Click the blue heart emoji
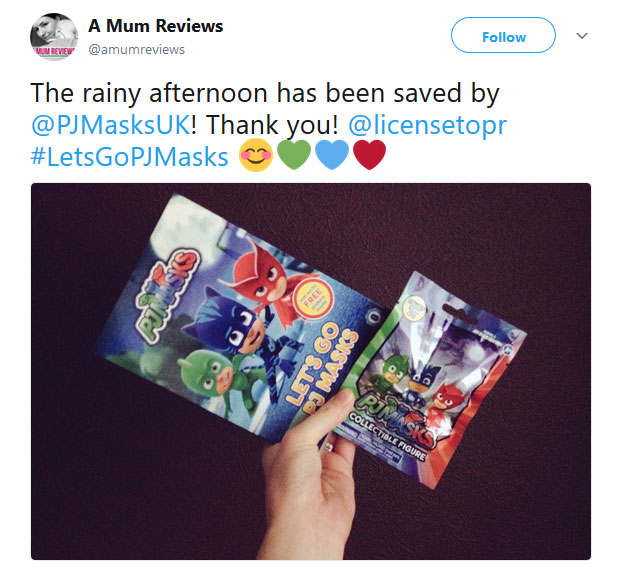The height and width of the screenshot is (572, 620). tap(332, 155)
